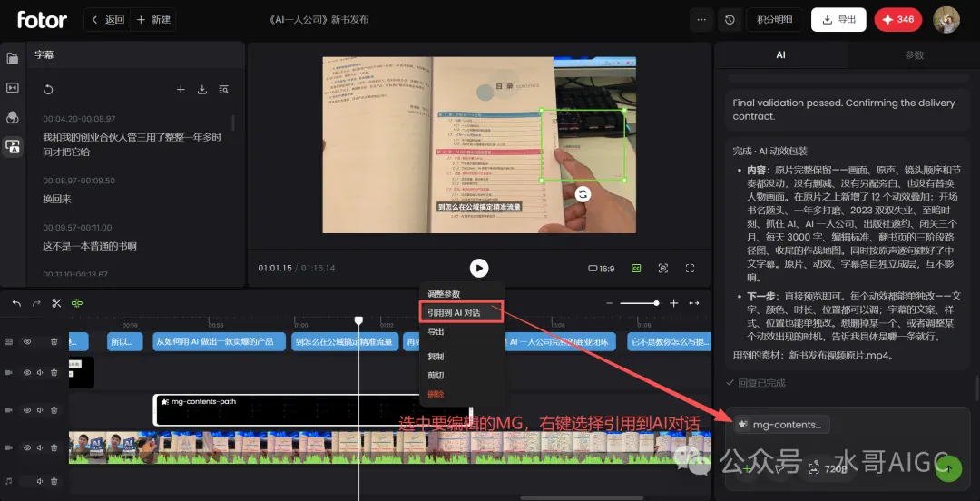The image size is (980, 501).
Task: Toggle the green snapping tool
Action: [77, 303]
